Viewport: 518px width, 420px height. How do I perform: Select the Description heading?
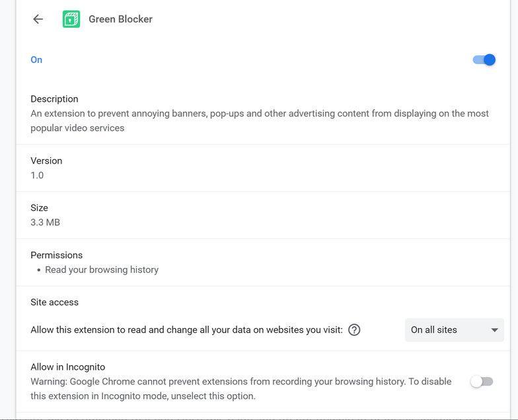tap(54, 99)
